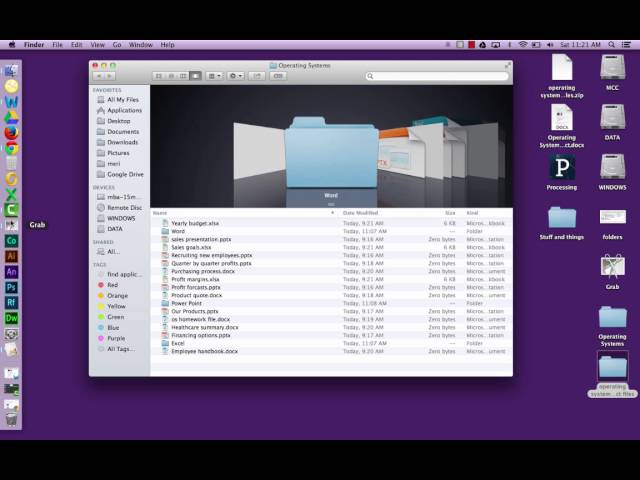The image size is (640, 480).
Task: Open the Action gear dropdown
Action: click(236, 76)
